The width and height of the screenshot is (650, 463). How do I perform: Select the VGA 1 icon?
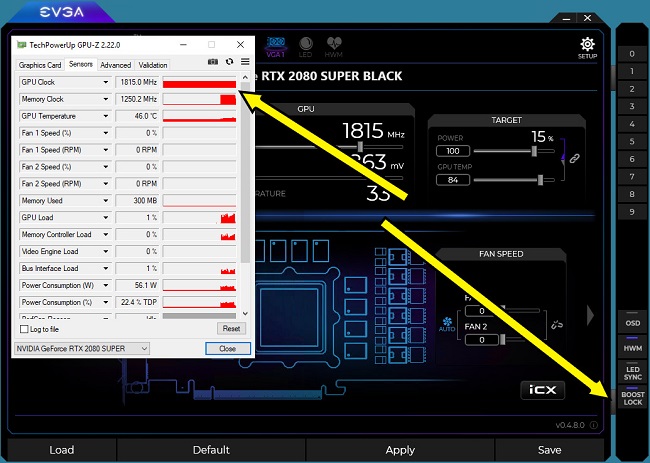click(x=275, y=47)
